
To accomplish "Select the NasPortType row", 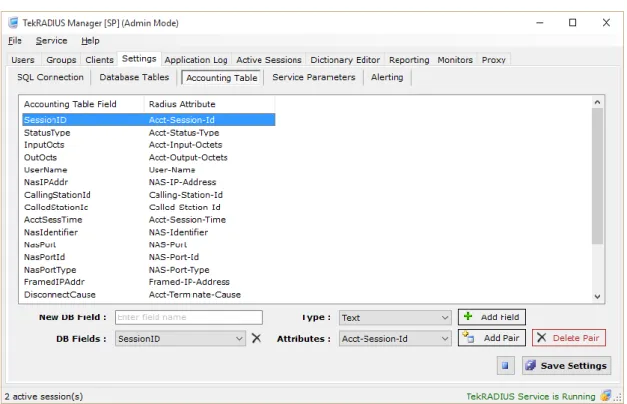I will point(148,270).
